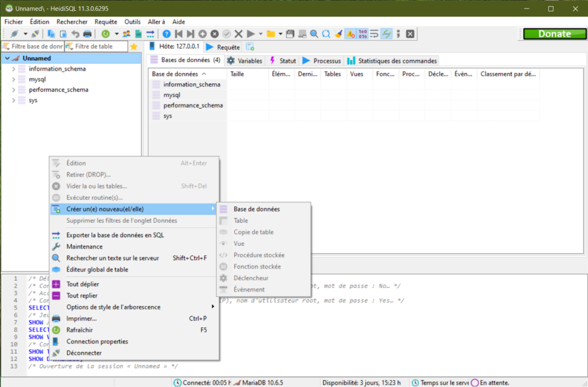Go to last row using toolbar icon
The image size is (588, 387).
[191, 34]
